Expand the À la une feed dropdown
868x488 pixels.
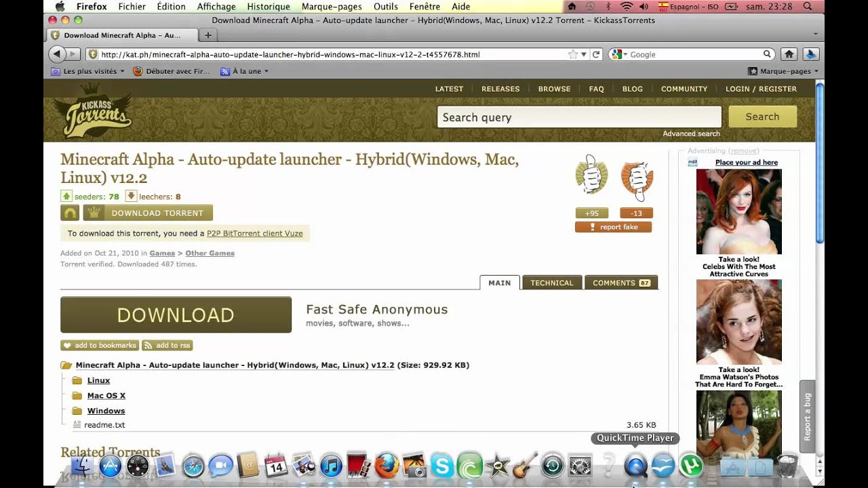tap(244, 71)
